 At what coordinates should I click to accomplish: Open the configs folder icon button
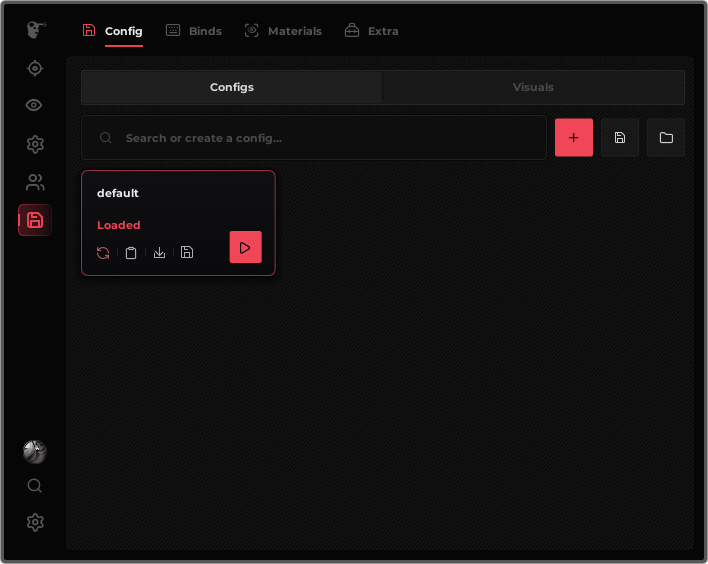666,138
